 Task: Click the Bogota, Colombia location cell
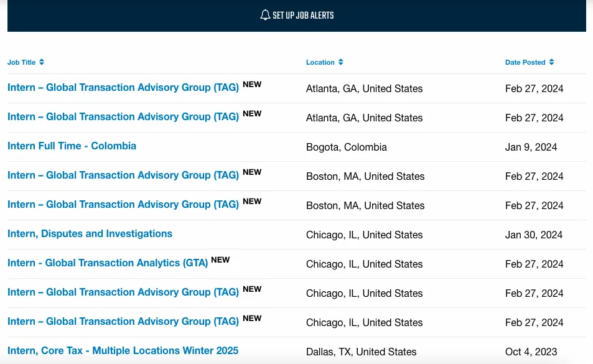click(x=347, y=147)
